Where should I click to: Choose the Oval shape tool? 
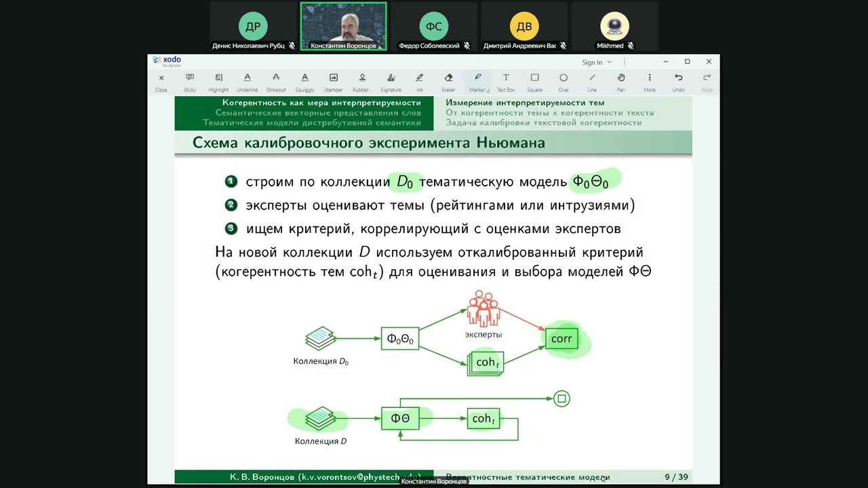(x=564, y=82)
